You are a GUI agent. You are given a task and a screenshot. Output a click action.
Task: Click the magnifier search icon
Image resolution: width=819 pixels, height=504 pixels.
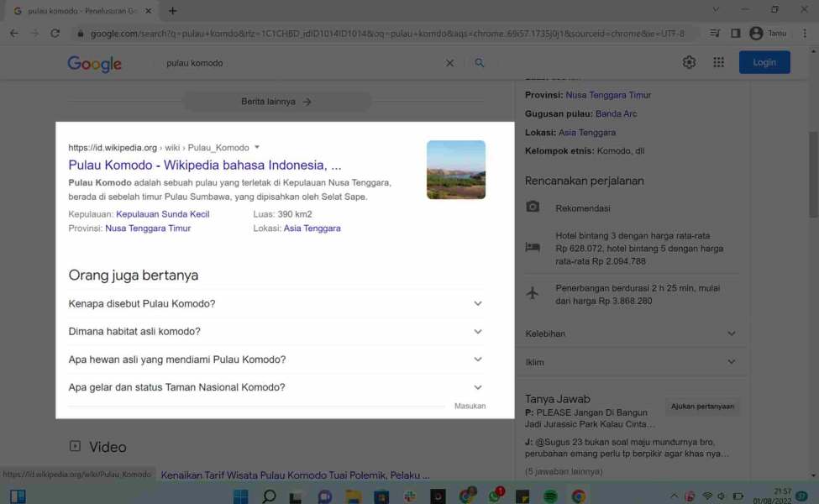(x=479, y=63)
